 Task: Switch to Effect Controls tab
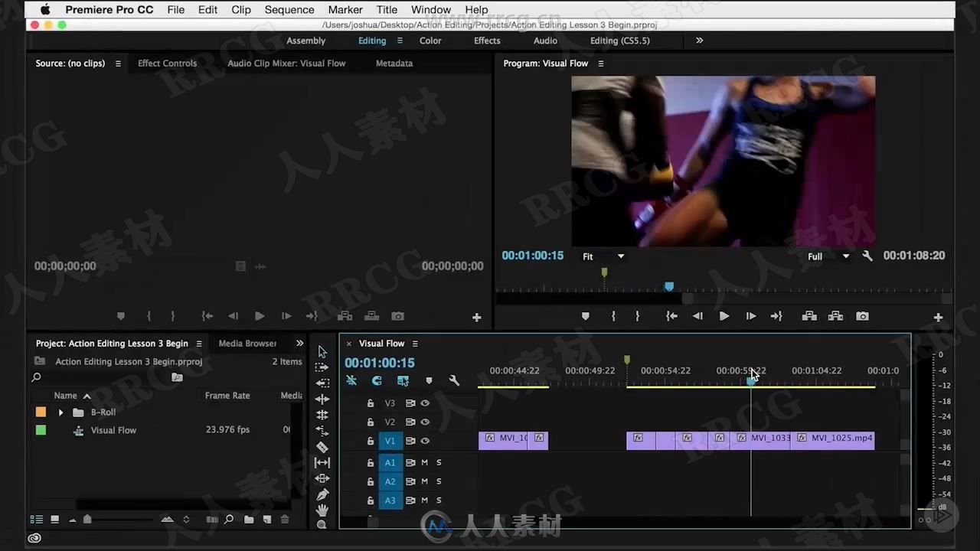pos(167,64)
